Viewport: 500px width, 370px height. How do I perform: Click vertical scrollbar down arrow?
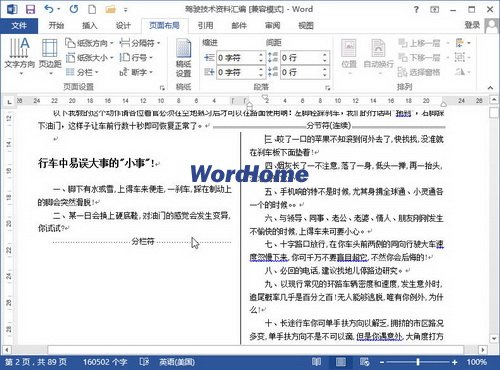[x=494, y=339]
